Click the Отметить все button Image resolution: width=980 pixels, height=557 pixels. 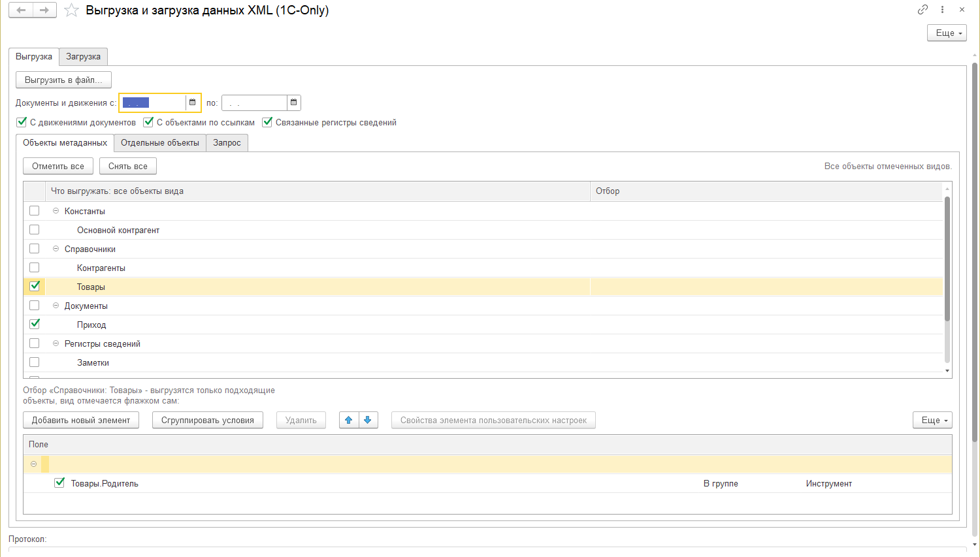(58, 166)
